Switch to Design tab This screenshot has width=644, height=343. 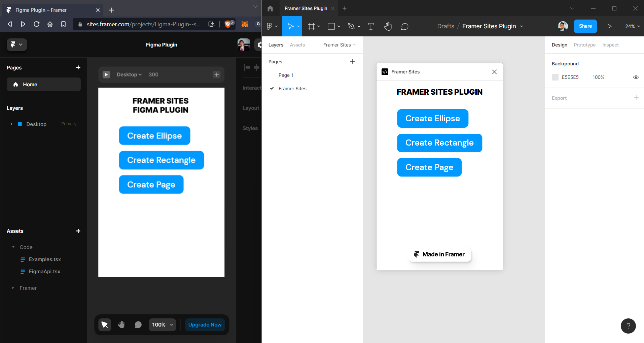pos(559,45)
